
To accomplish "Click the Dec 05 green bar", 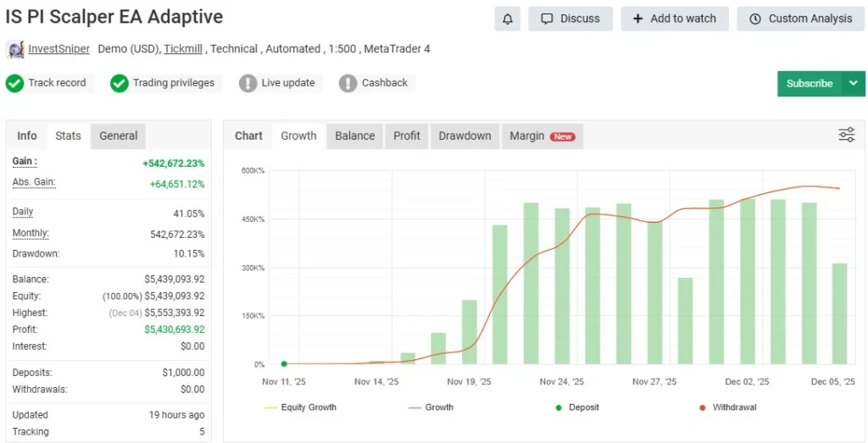I will (x=839, y=313).
